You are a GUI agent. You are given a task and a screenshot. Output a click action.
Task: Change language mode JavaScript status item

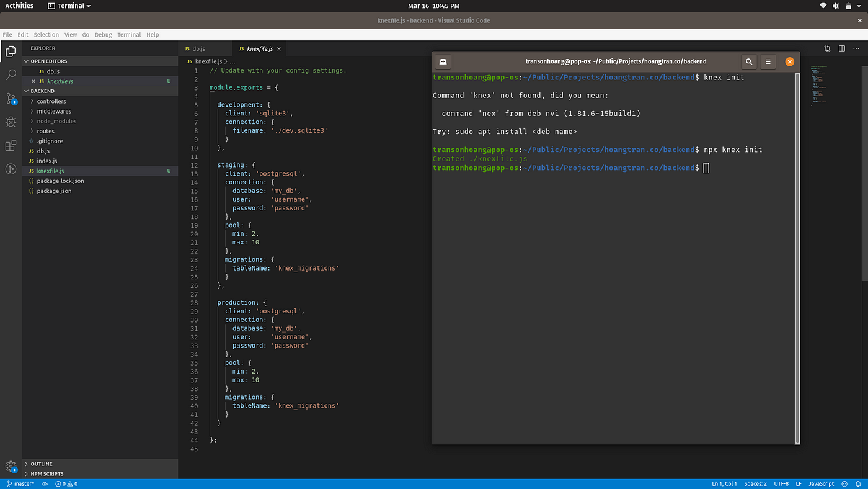pyautogui.click(x=821, y=483)
